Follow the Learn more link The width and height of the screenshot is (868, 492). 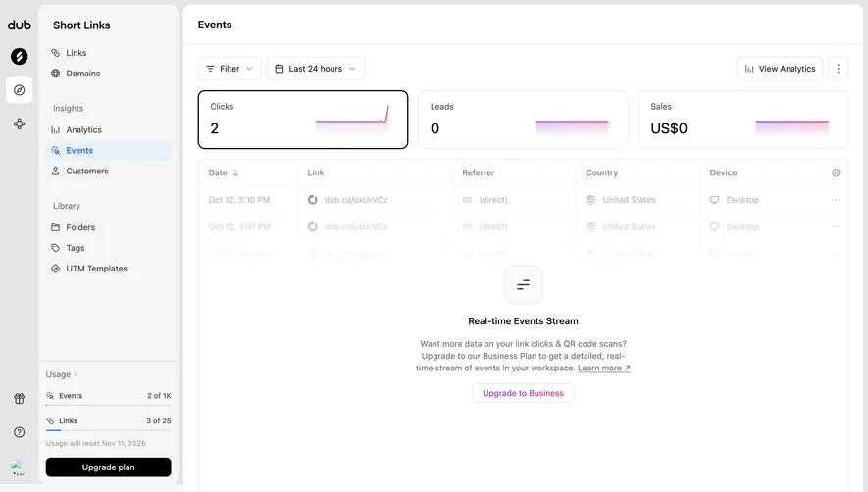(604, 369)
